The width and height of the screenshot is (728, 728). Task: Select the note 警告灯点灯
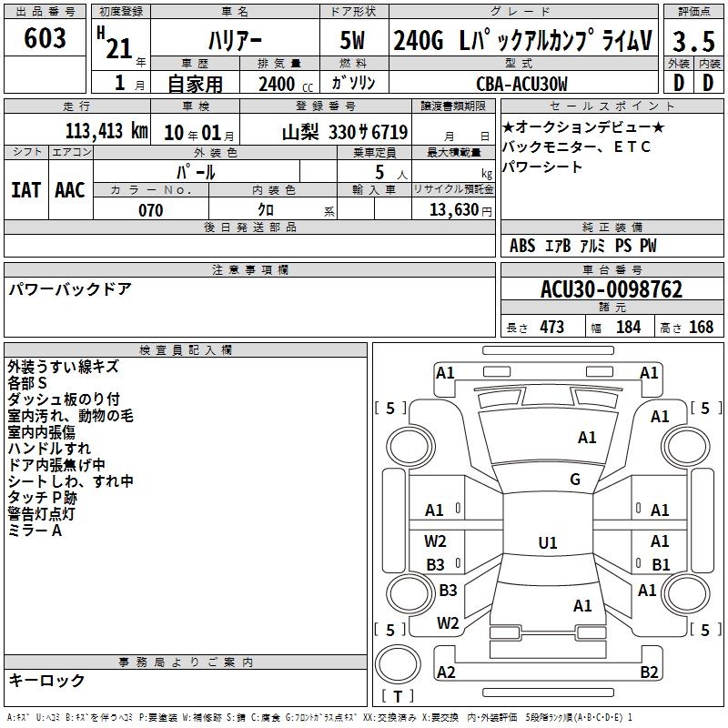pos(41,514)
